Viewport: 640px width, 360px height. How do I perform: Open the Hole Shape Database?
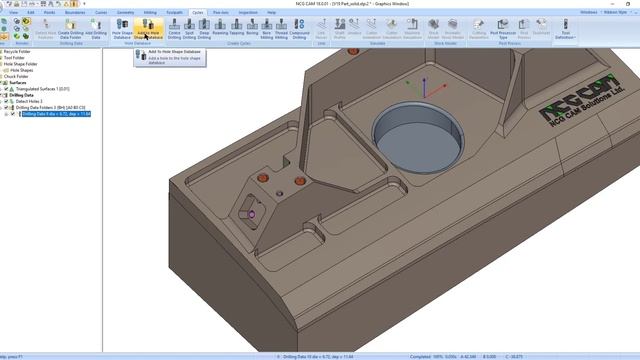click(x=122, y=29)
